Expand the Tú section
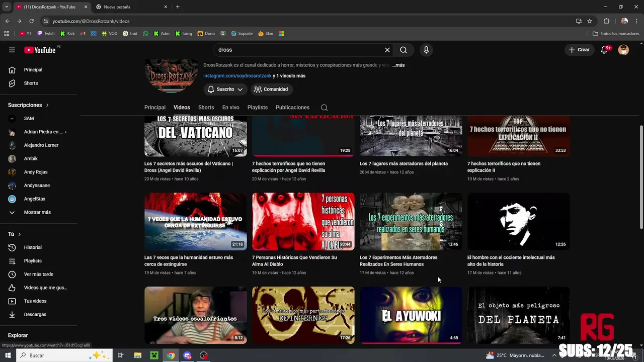Viewport: 644px width, 362px height. pos(15,234)
